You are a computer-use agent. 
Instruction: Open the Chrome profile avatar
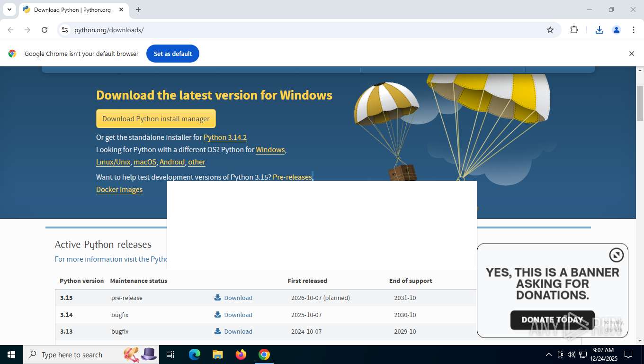tap(617, 30)
